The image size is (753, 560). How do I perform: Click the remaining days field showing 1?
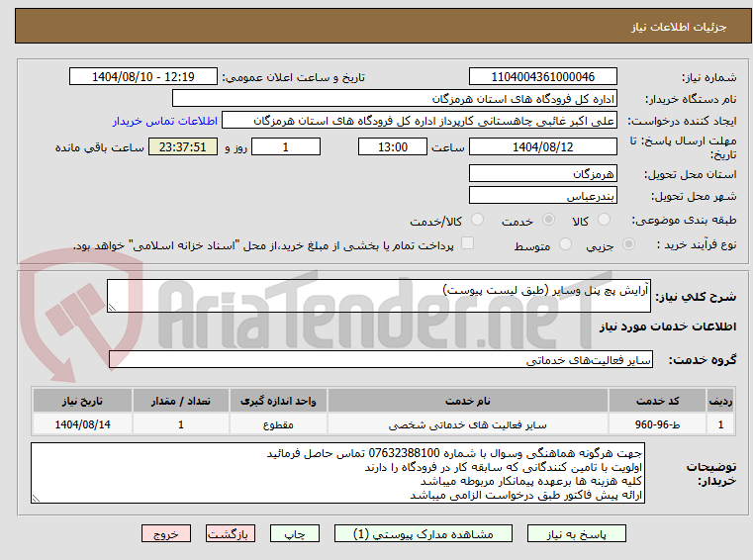click(286, 146)
